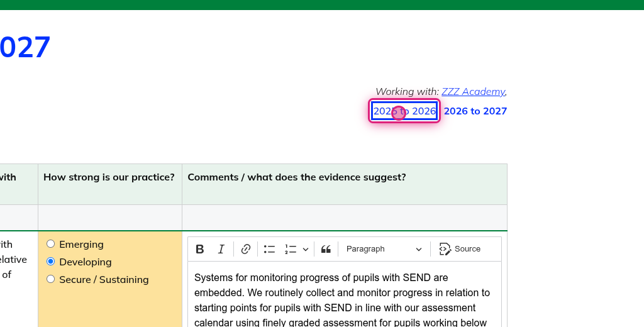Image resolution: width=644 pixels, height=327 pixels.
Task: Click into the comments text area
Action: (345, 294)
